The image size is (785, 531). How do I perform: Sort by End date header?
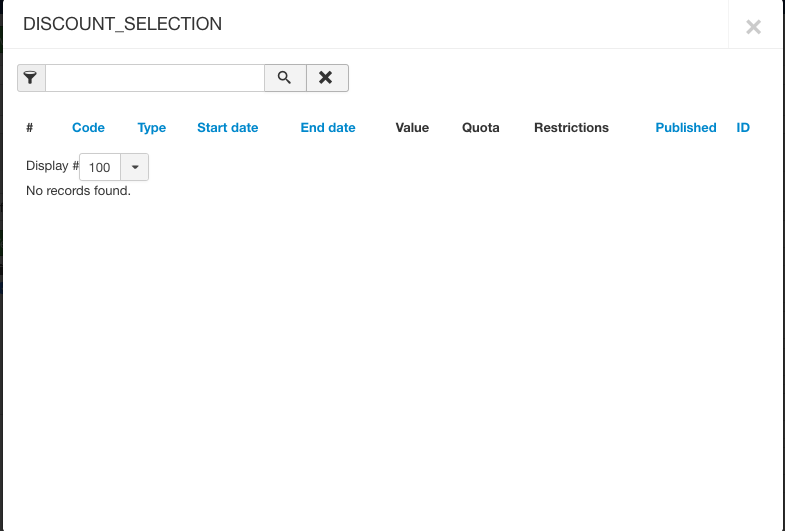328,128
